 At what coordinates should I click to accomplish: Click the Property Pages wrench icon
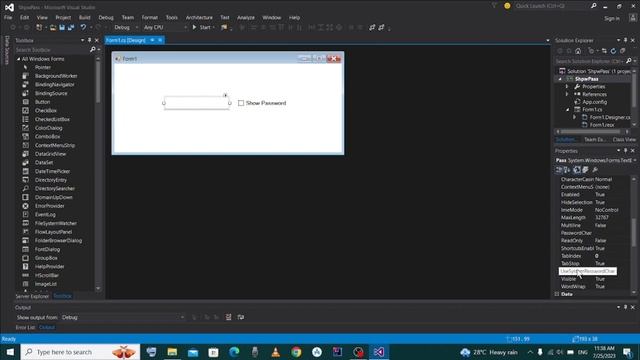click(x=595, y=170)
